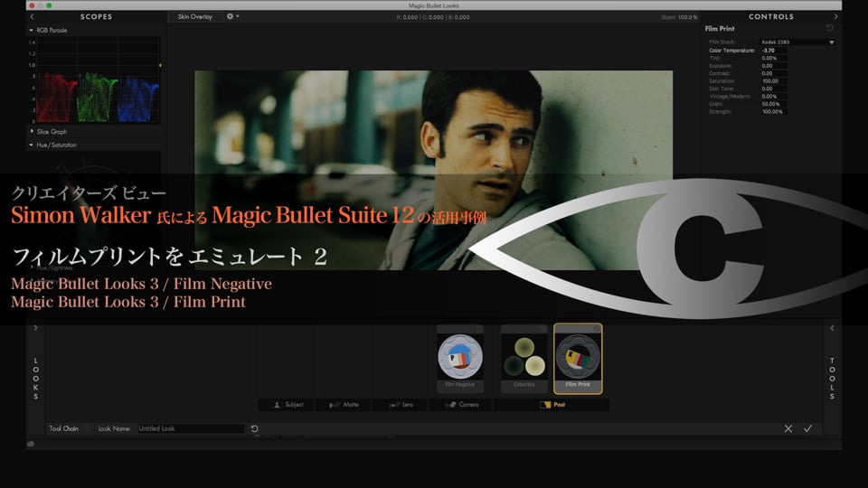The image size is (868, 488).
Task: Cancel the look with the X icon
Action: click(788, 428)
